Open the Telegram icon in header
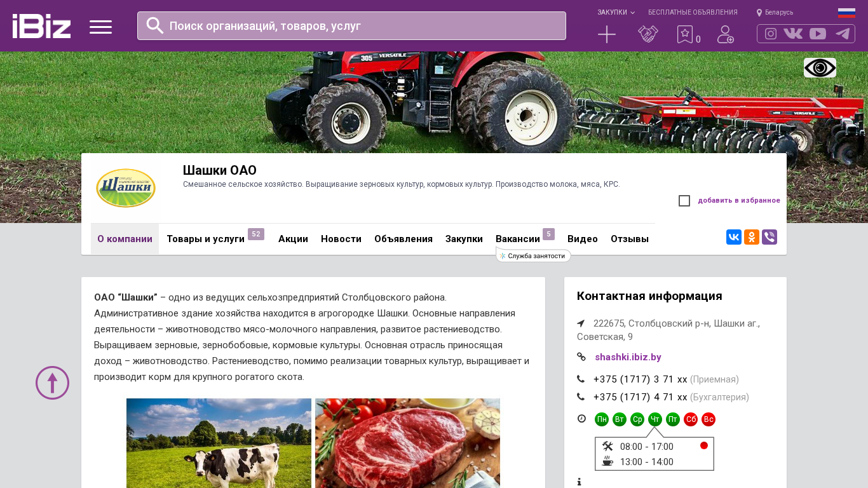868x488 pixels. pyautogui.click(x=843, y=34)
